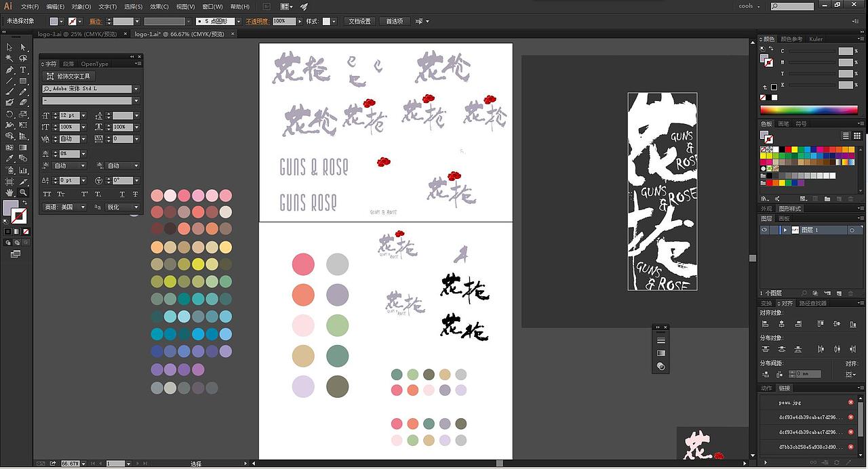The height and width of the screenshot is (469, 868).
Task: Select the Rotate tool
Action: tap(9, 114)
